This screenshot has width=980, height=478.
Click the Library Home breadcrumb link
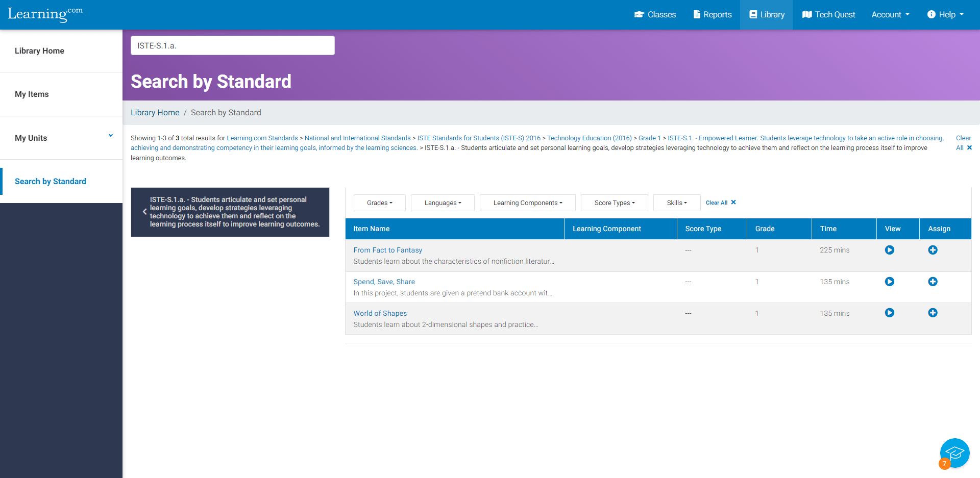click(x=155, y=112)
